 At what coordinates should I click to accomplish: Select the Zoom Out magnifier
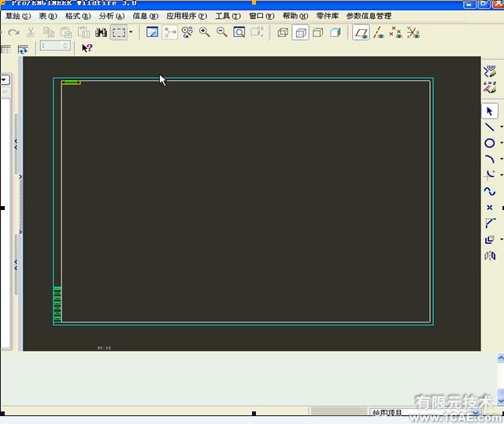click(222, 32)
